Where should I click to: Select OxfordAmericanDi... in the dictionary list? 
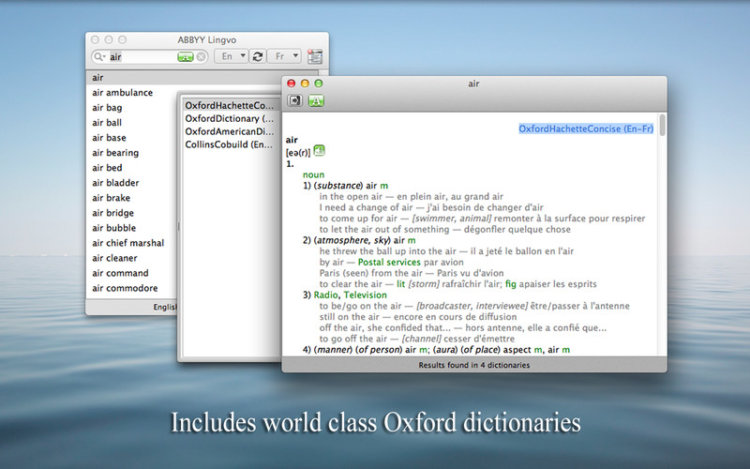coord(230,131)
